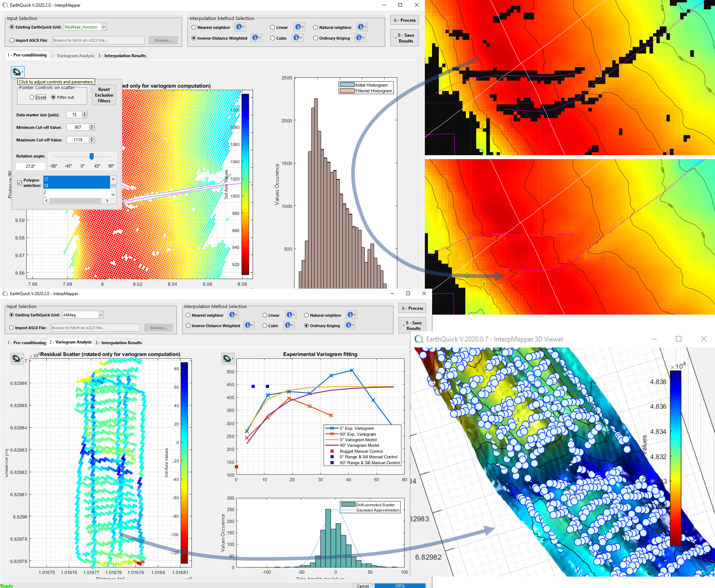Close the InterpMapper 3D Viewer window
The width and height of the screenshot is (715, 588).
point(704,339)
